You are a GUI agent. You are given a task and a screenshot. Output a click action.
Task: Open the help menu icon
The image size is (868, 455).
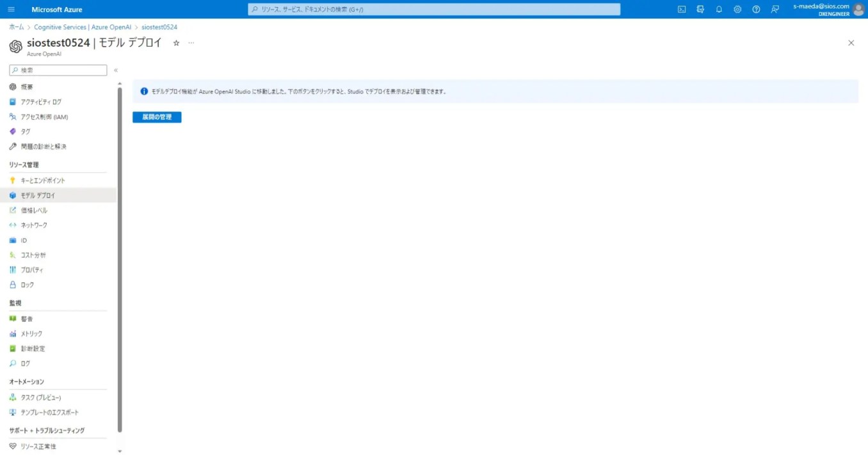click(x=757, y=9)
